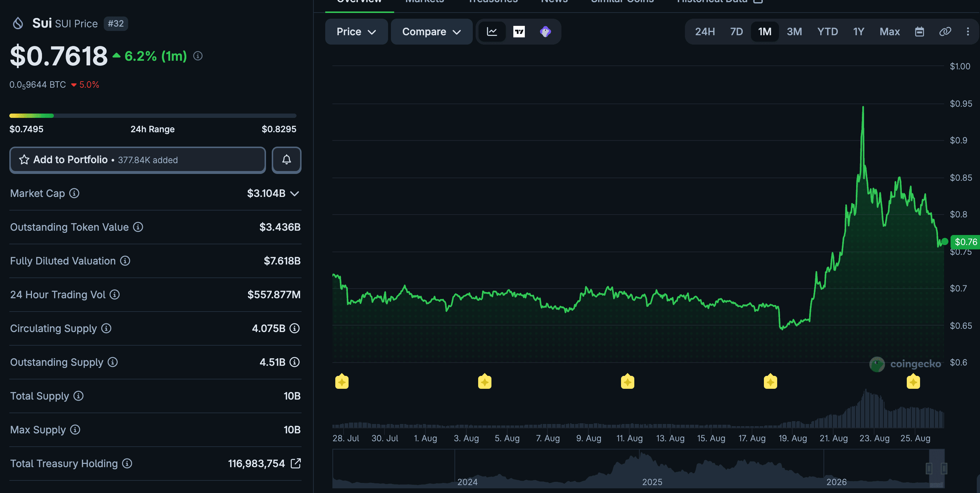This screenshot has width=980, height=493.
Task: Open Total Treasury Holding info icon
Action: (127, 463)
